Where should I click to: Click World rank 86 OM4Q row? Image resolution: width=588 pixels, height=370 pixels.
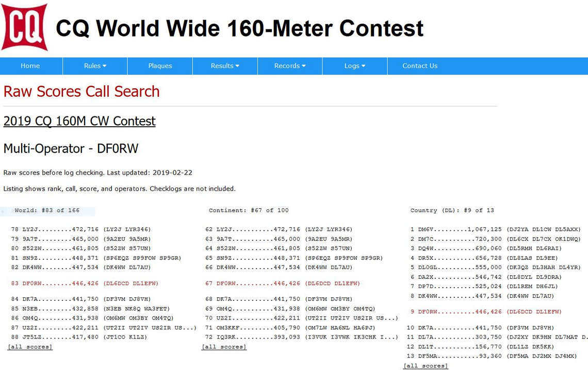(x=92, y=318)
